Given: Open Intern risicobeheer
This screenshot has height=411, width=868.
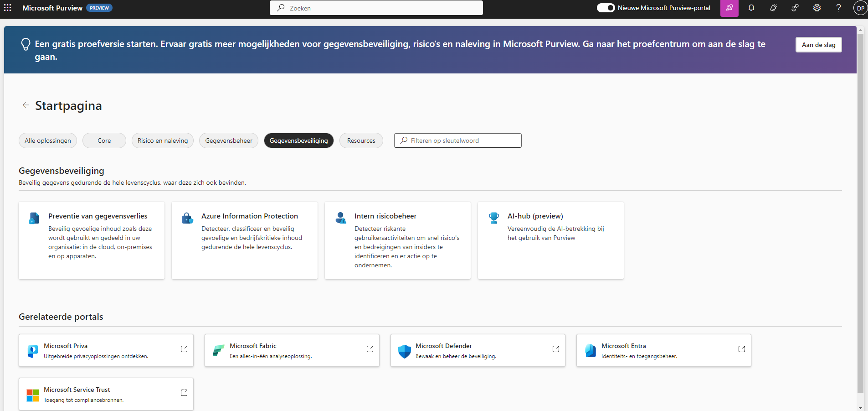Looking at the screenshot, I should [x=386, y=216].
